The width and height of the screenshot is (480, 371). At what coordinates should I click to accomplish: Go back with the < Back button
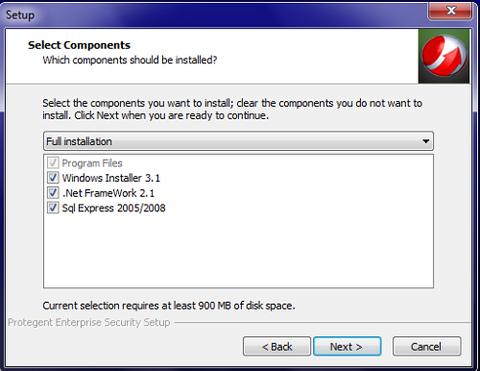click(x=277, y=347)
